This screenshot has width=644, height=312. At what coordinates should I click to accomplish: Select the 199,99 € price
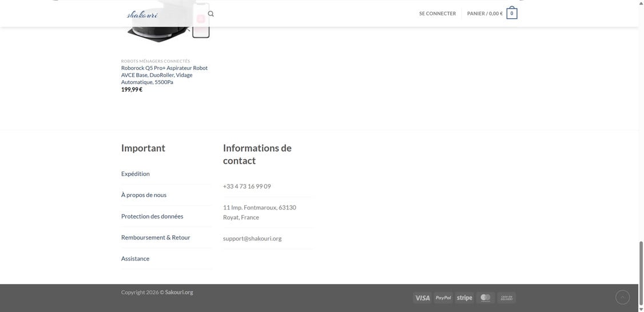pyautogui.click(x=132, y=90)
